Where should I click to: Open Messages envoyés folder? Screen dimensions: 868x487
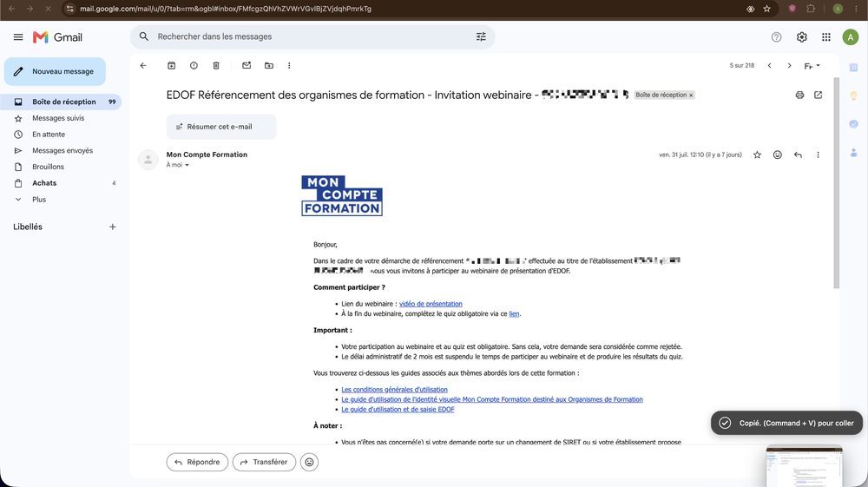tap(62, 150)
